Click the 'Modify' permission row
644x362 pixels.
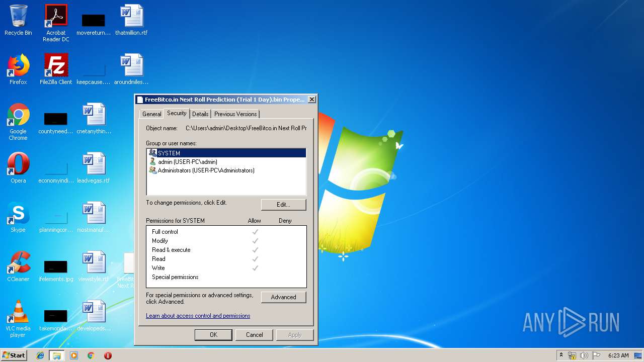click(x=226, y=241)
